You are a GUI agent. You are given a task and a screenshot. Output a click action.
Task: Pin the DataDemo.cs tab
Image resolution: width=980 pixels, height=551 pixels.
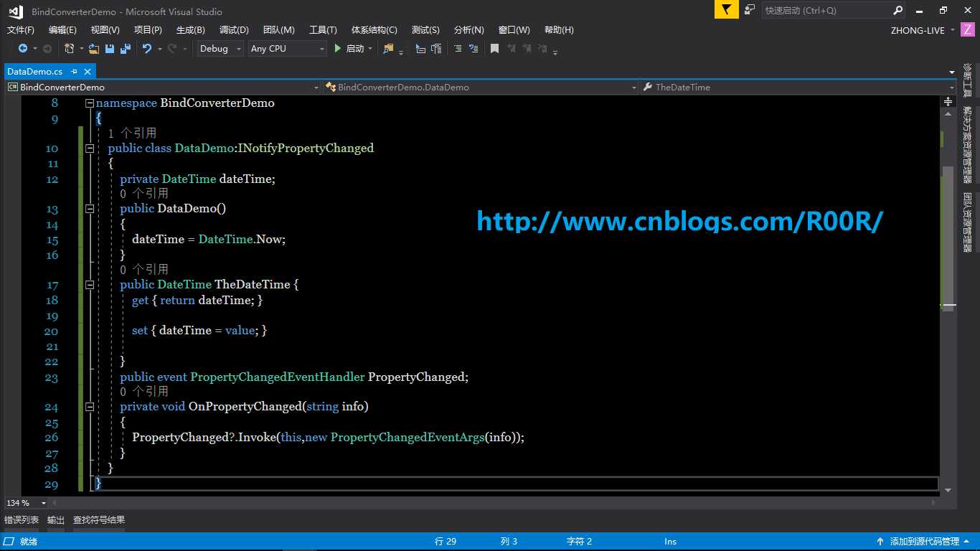coord(75,72)
